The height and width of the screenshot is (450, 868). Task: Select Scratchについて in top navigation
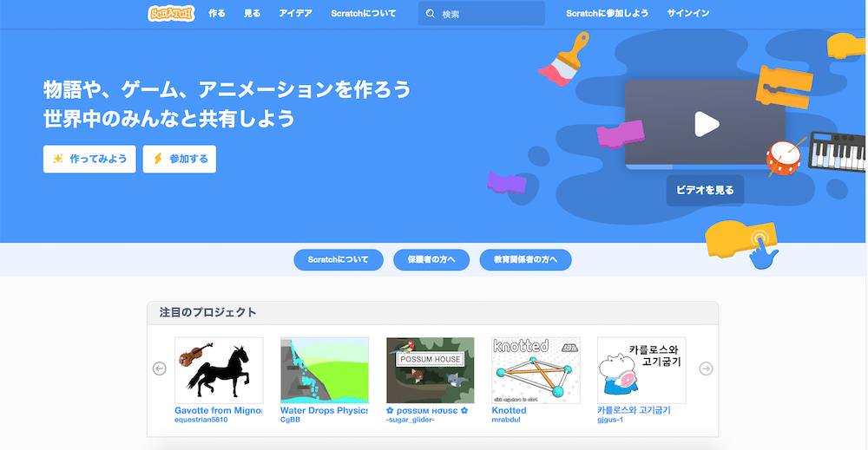pyautogui.click(x=364, y=13)
